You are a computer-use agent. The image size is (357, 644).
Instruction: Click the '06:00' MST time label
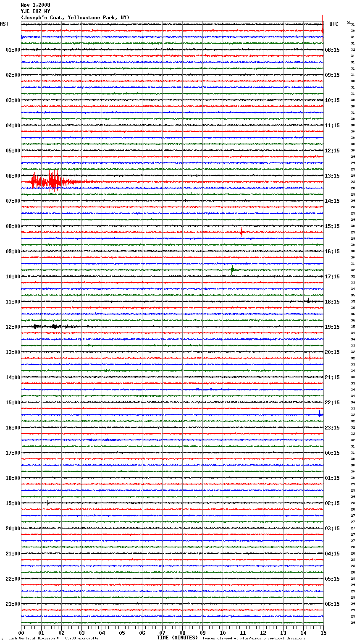click(13, 176)
